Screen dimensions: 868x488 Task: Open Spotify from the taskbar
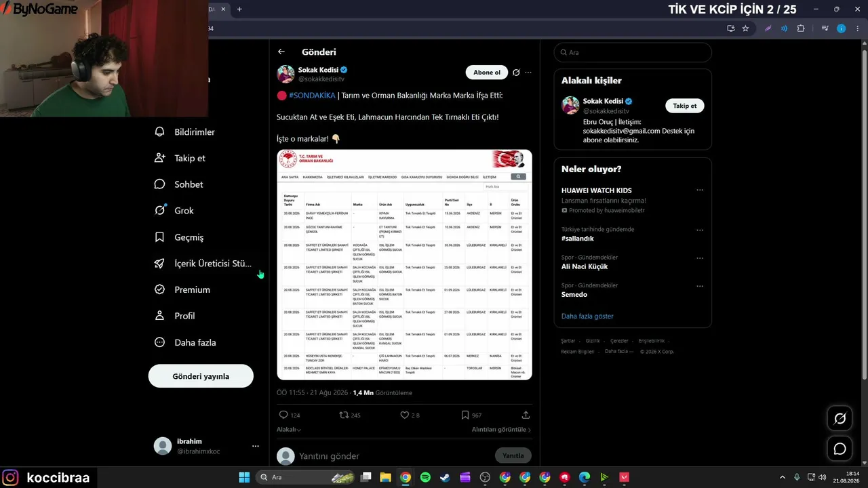click(425, 477)
